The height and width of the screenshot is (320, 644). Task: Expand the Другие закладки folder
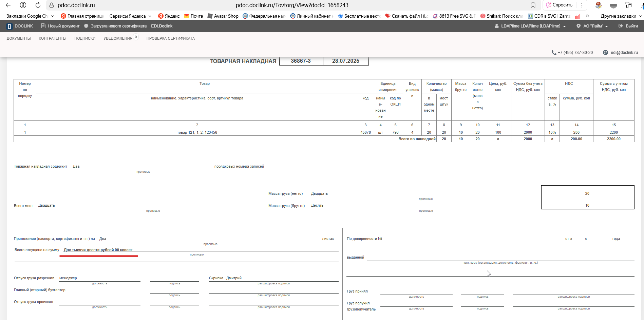pyautogui.click(x=621, y=16)
